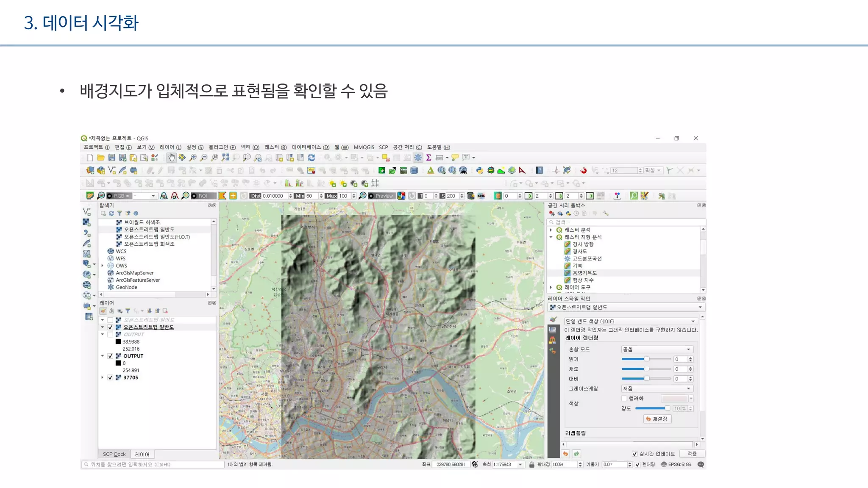
Task: Open the Python console icon
Action: (x=479, y=170)
